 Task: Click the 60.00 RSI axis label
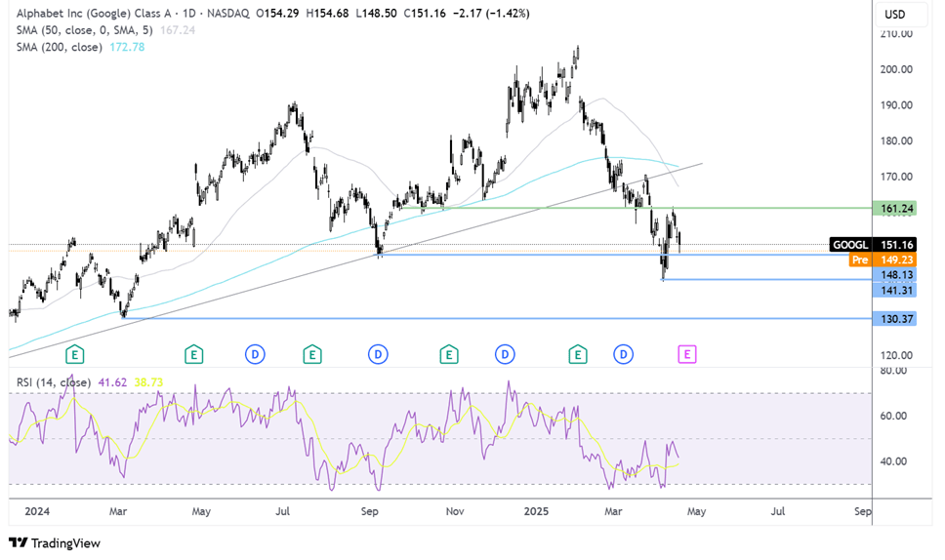(x=893, y=416)
